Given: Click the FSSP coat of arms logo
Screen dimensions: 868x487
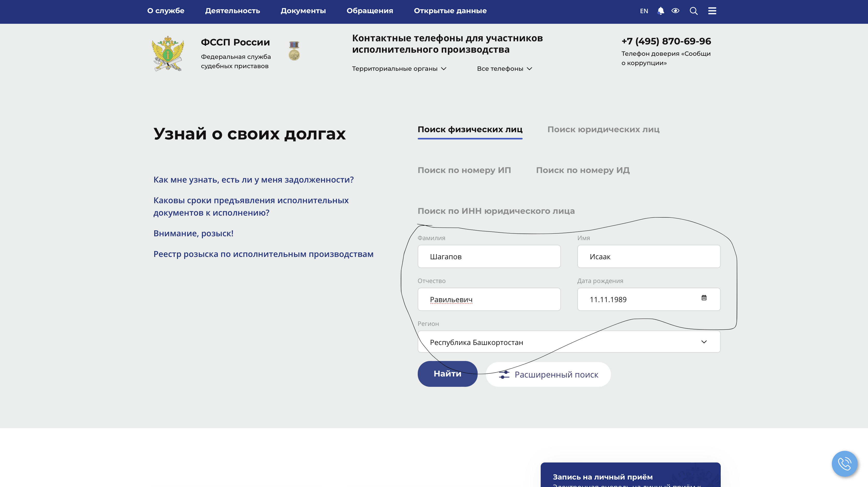Looking at the screenshot, I should click(x=168, y=54).
